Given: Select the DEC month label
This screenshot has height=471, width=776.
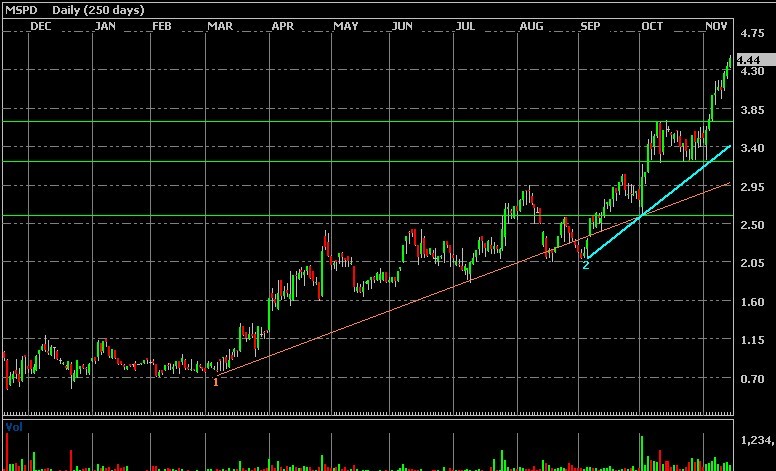Looking at the screenshot, I should 41,26.
